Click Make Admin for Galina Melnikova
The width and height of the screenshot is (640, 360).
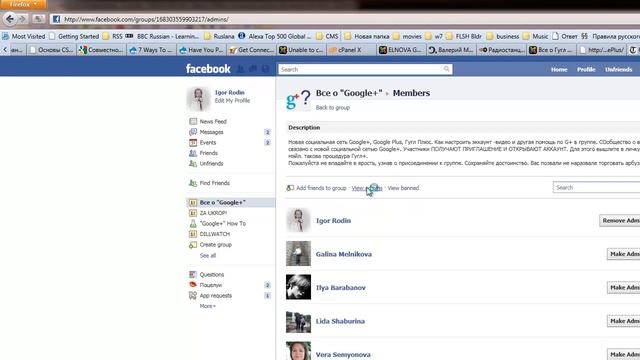pos(624,254)
